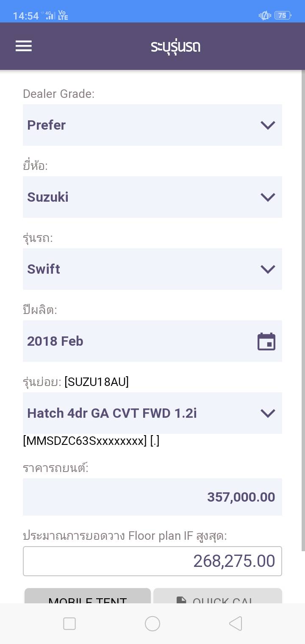Tap the 14:54 clock in status bar

pyautogui.click(x=26, y=16)
